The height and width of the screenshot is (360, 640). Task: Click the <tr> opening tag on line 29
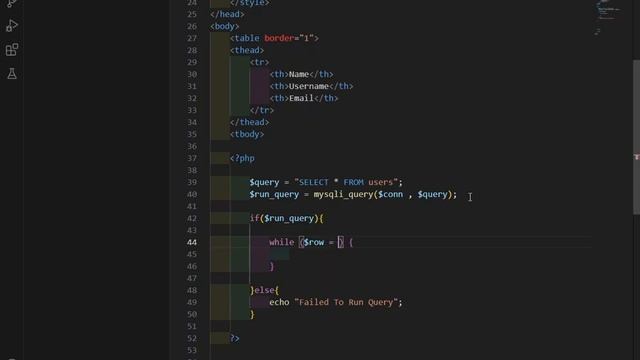[x=259, y=62]
